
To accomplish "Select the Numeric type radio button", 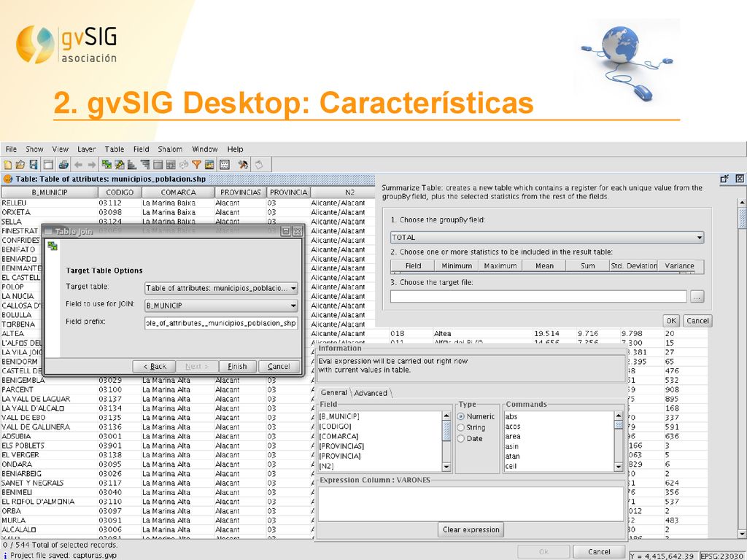I will pos(461,416).
